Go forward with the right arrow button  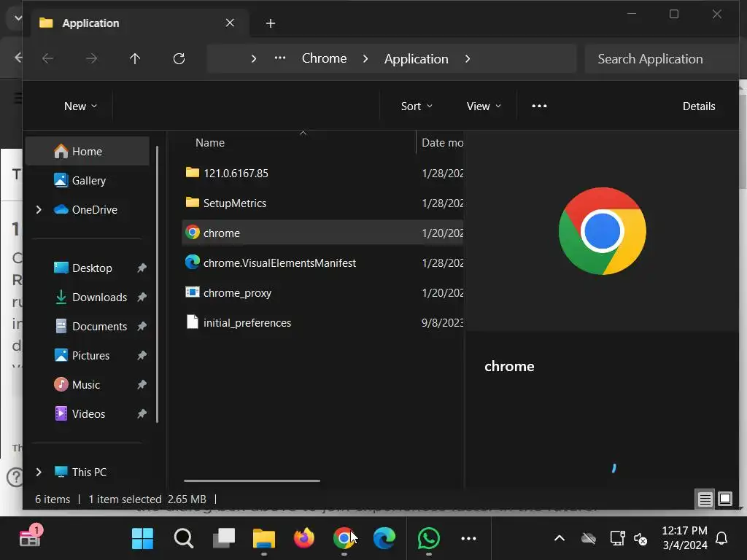pos(91,58)
